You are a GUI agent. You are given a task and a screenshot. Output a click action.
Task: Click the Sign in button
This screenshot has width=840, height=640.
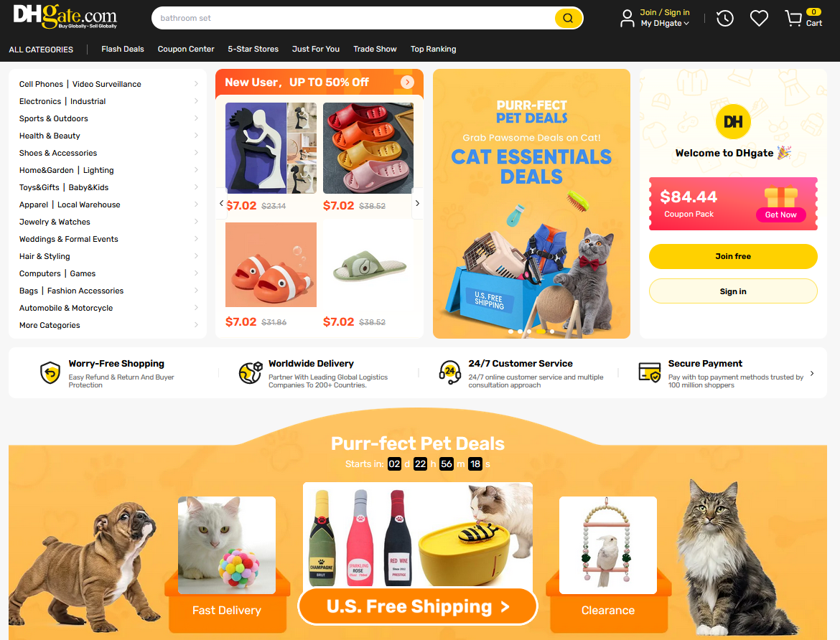(733, 291)
